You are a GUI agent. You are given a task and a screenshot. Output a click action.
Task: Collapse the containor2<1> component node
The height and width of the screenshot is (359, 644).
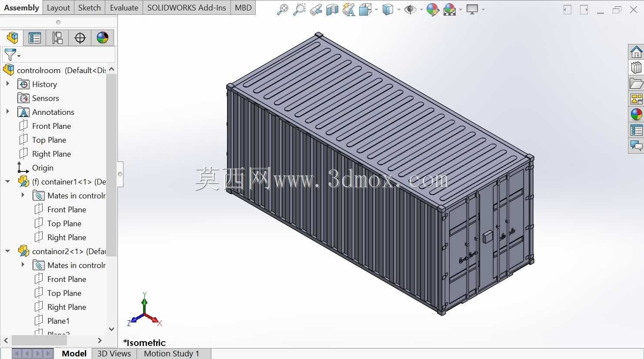coord(7,251)
